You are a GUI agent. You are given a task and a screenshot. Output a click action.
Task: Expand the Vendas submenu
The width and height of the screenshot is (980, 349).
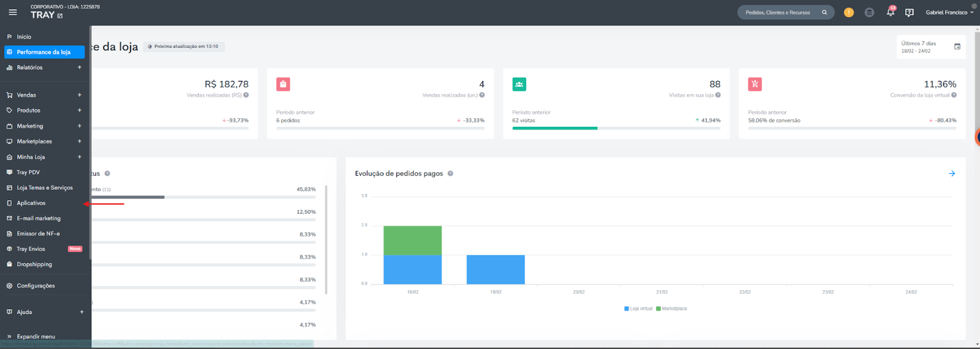80,95
